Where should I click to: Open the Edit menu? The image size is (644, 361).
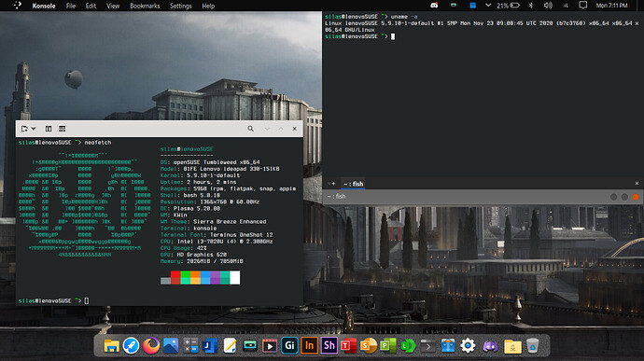click(x=91, y=6)
